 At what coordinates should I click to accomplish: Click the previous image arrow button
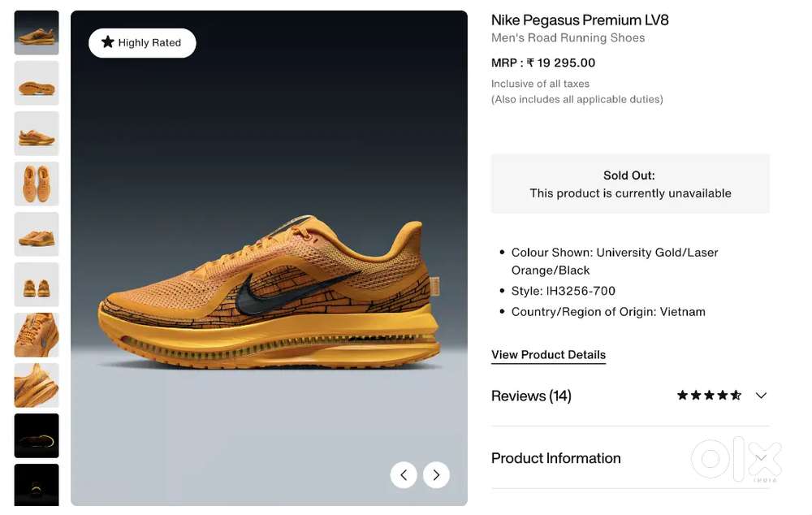(404, 474)
